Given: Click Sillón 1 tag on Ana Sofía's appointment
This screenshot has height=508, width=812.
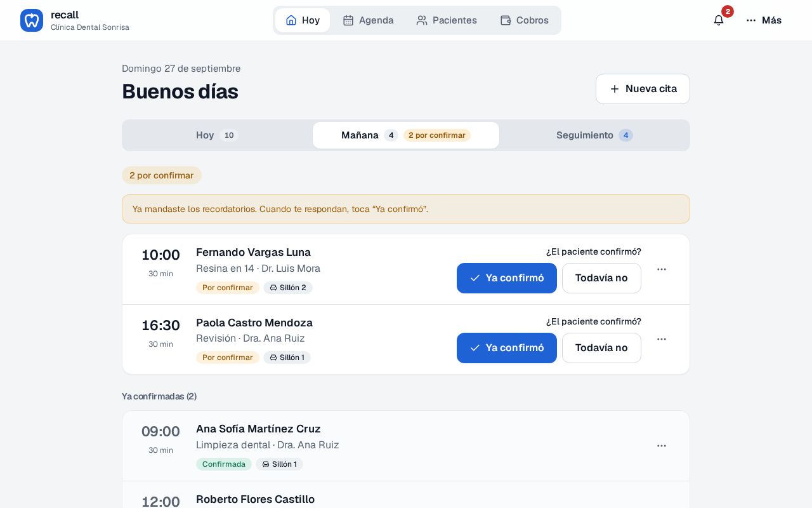Looking at the screenshot, I should [279, 464].
